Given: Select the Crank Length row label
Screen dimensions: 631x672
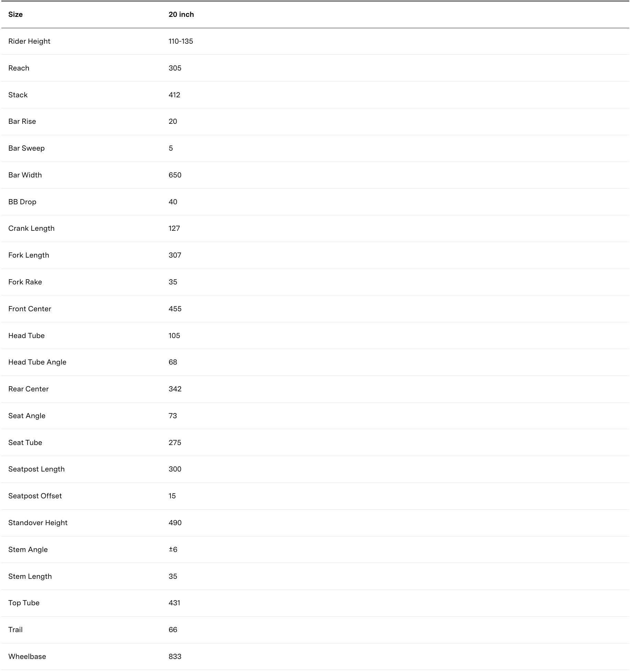Looking at the screenshot, I should tap(31, 228).
